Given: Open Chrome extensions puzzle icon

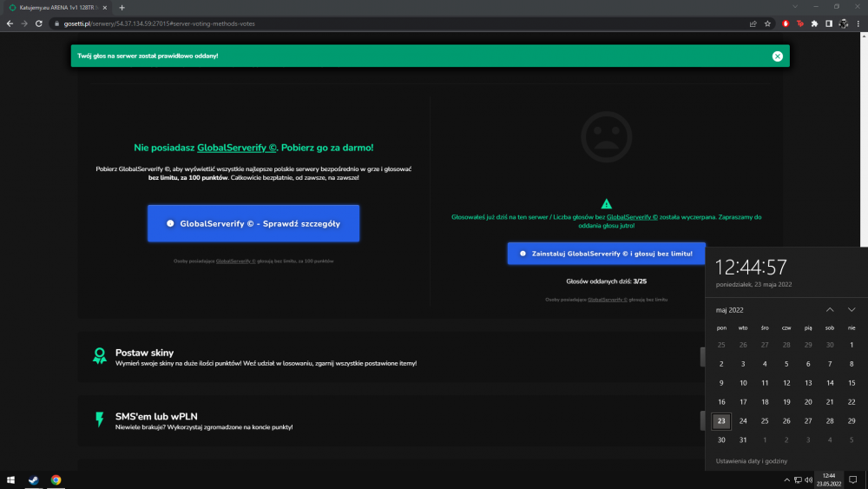Looking at the screenshot, I should [x=814, y=23].
